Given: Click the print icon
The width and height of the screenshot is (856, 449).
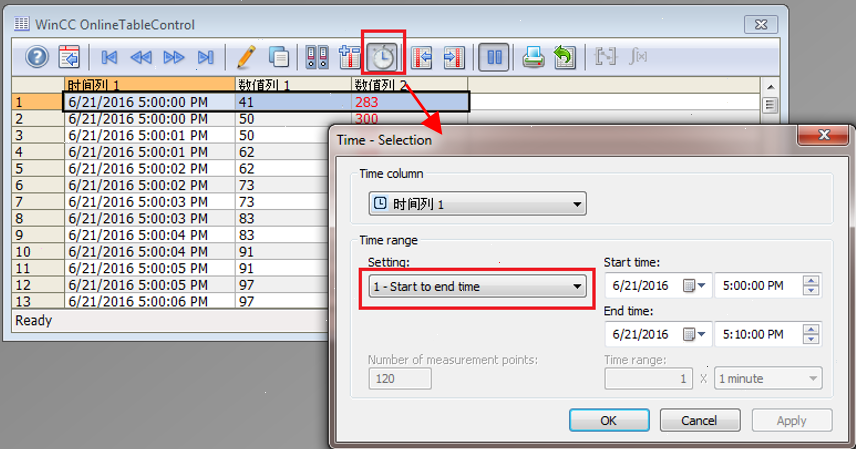Looking at the screenshot, I should [533, 57].
